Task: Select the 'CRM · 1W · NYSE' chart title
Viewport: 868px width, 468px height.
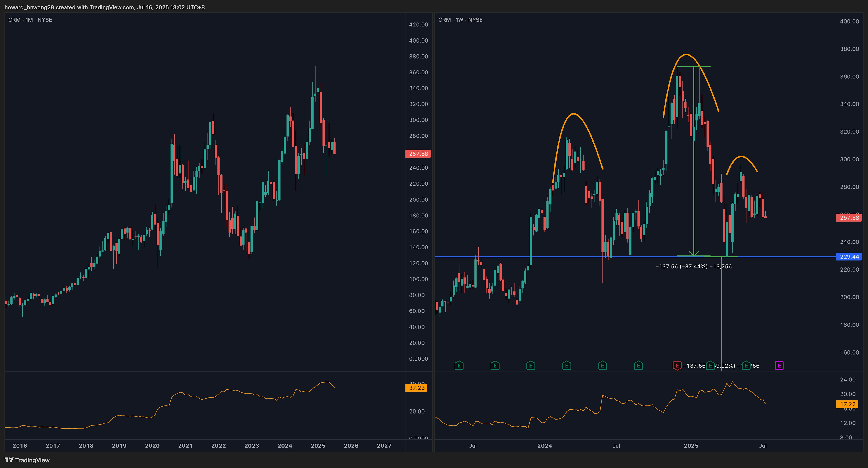Action: (460, 20)
